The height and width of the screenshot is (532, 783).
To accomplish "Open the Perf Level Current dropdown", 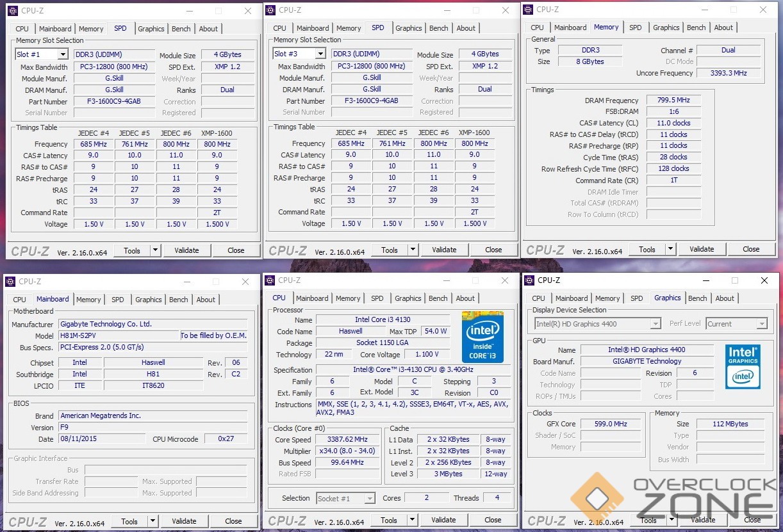I will coord(761,324).
